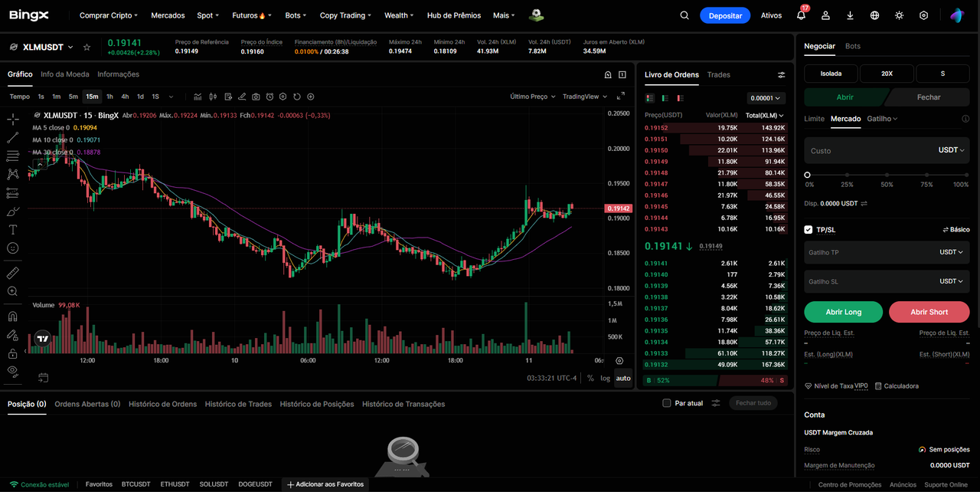Open the Gatilho order type dropdown

click(x=882, y=119)
